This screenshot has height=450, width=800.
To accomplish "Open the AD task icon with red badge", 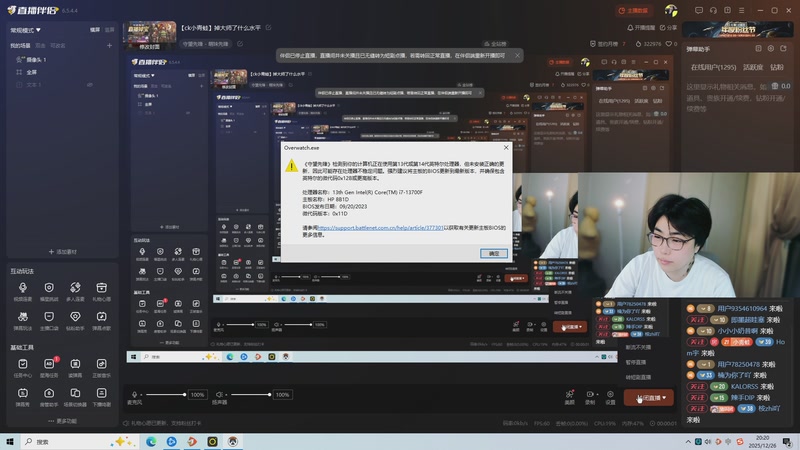I will (x=49, y=367).
